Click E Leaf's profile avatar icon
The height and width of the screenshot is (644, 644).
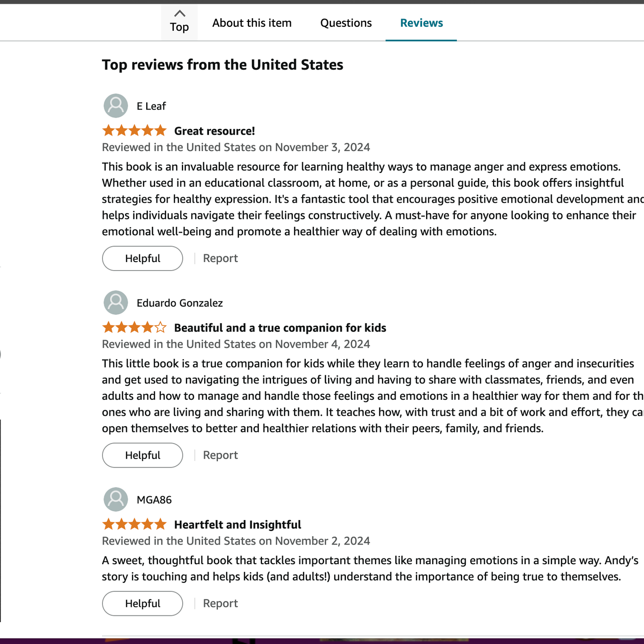(x=116, y=106)
